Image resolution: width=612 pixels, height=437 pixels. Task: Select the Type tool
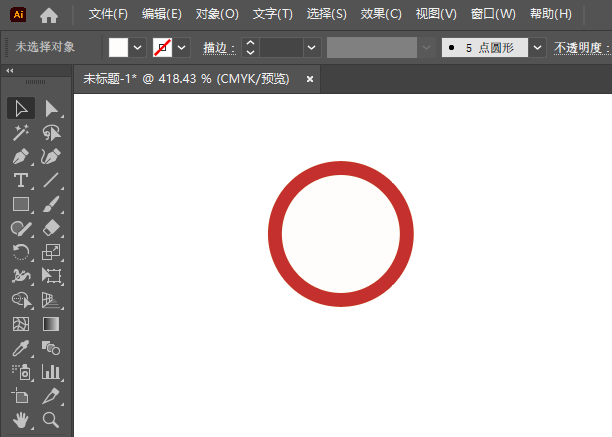tap(21, 180)
